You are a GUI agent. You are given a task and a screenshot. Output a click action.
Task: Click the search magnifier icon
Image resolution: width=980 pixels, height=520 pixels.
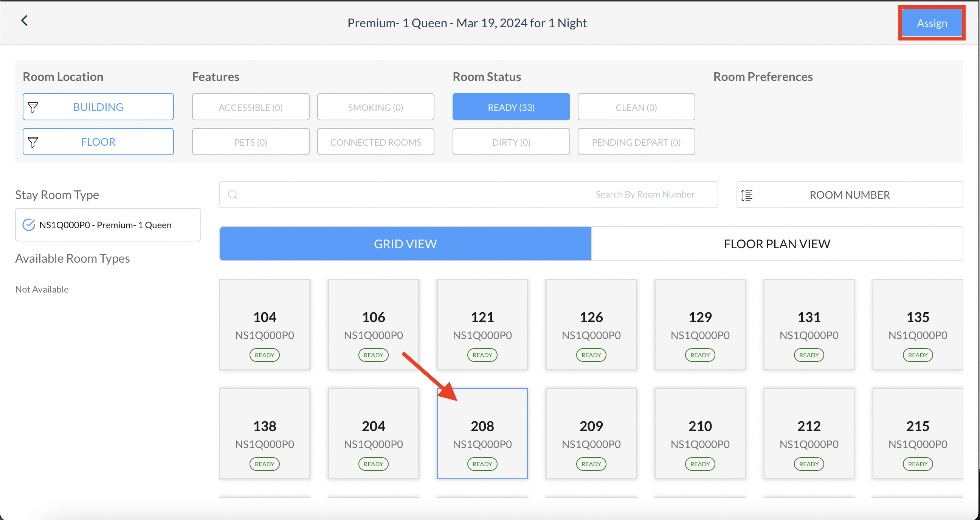[x=233, y=195]
